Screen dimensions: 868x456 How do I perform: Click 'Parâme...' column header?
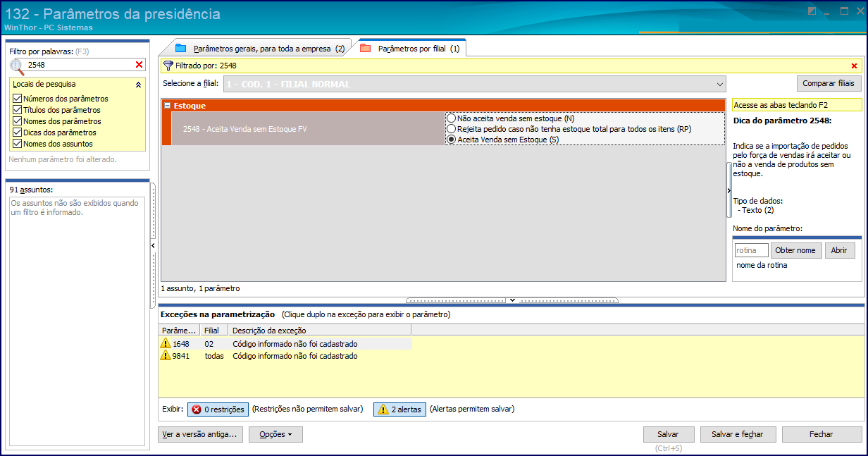click(179, 330)
